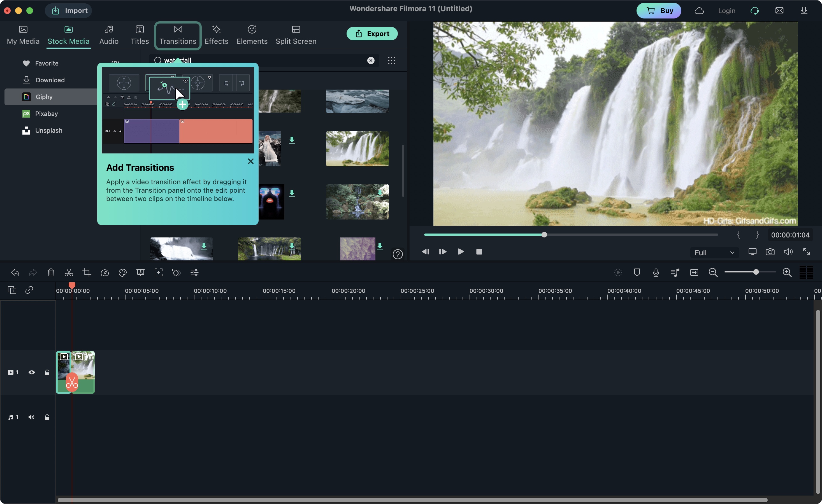
Task: Expand the Full resolution dropdown in preview
Action: [x=713, y=252]
